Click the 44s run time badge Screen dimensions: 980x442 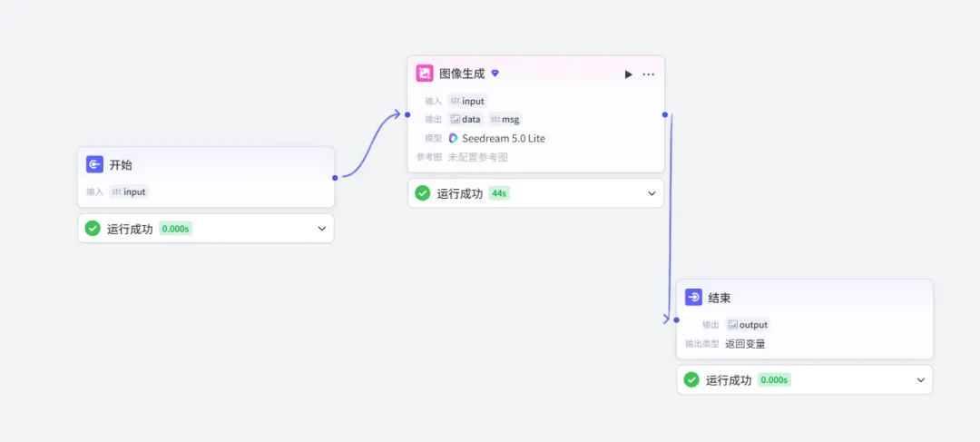pos(499,193)
